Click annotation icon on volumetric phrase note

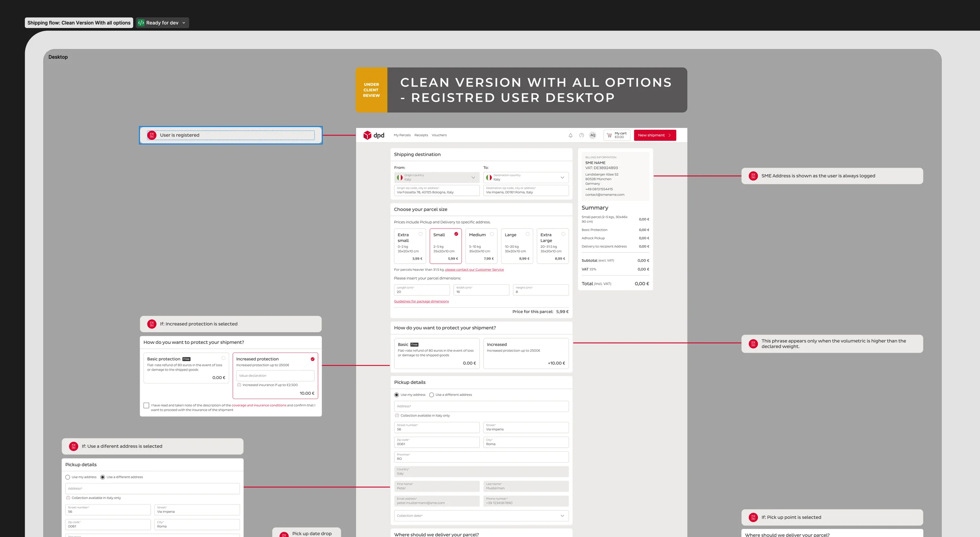[x=753, y=344]
